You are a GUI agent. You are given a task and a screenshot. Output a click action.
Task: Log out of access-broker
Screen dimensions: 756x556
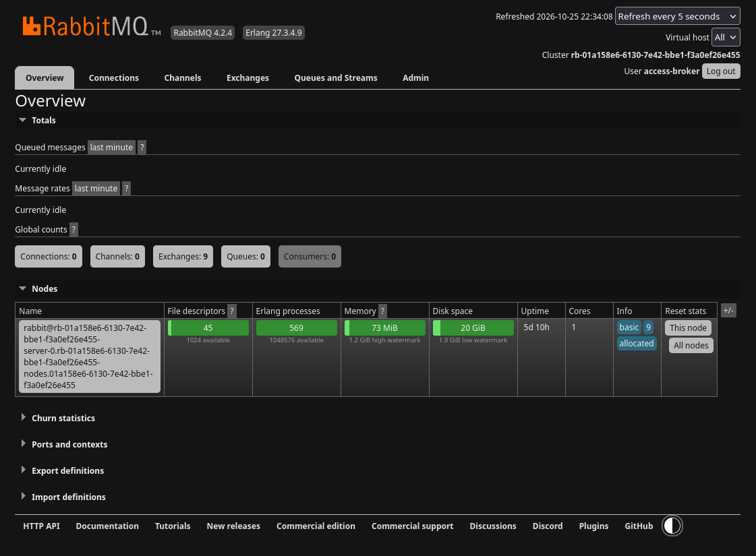tap(721, 71)
